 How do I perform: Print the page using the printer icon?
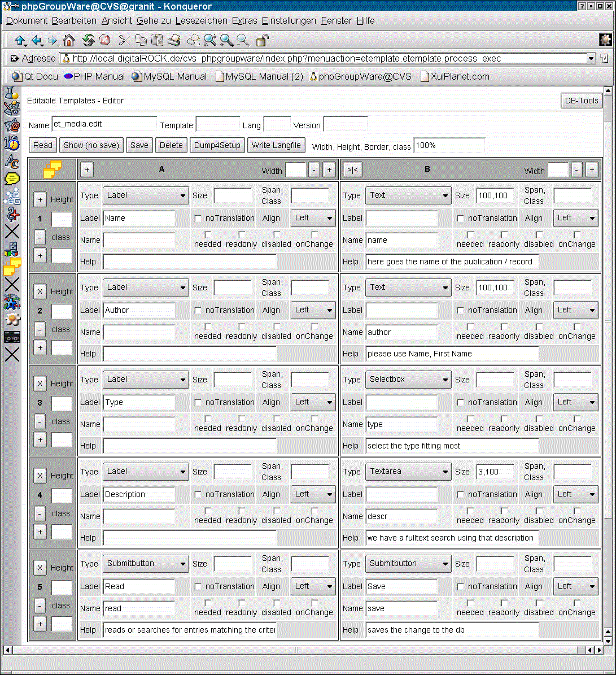(x=174, y=41)
